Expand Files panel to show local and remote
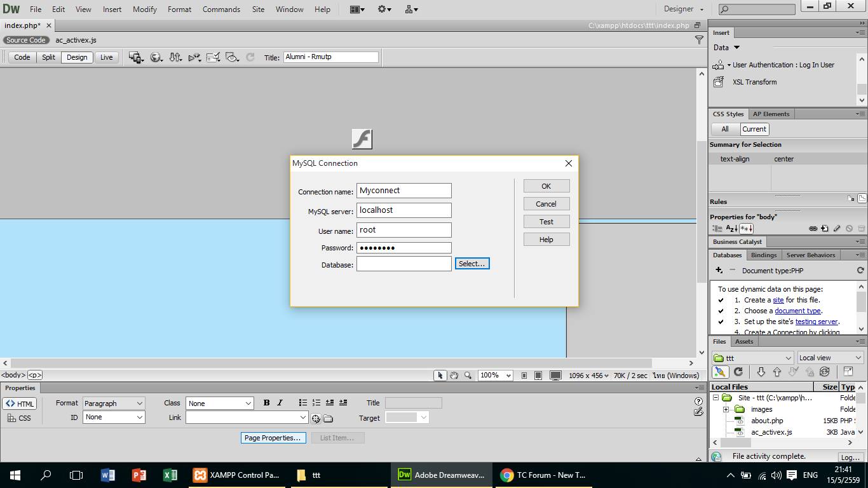 coord(848,372)
